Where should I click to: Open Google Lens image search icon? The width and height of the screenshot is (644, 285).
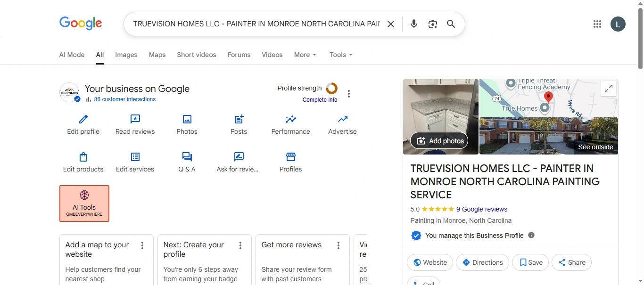tap(433, 24)
